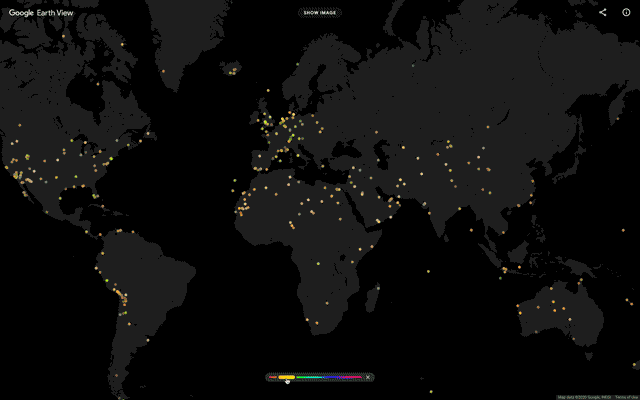Click the Google Earth View logo
This screenshot has width=640, height=400.
[38, 12]
